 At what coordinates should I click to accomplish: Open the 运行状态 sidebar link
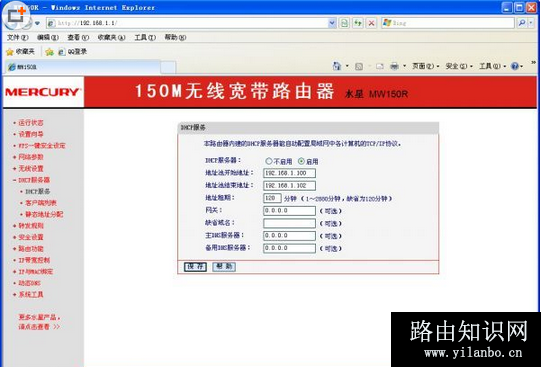tap(31, 123)
